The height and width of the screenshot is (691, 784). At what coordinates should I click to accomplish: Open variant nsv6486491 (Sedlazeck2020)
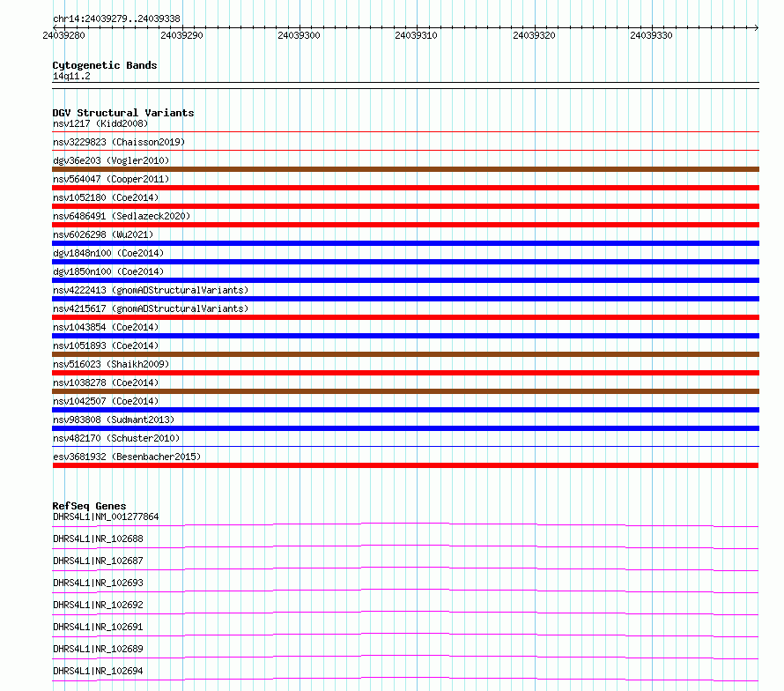122,216
